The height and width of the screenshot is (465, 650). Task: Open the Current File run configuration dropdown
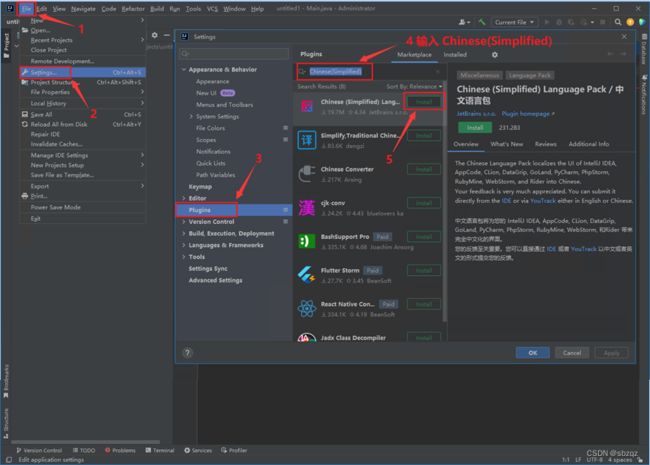click(514, 22)
